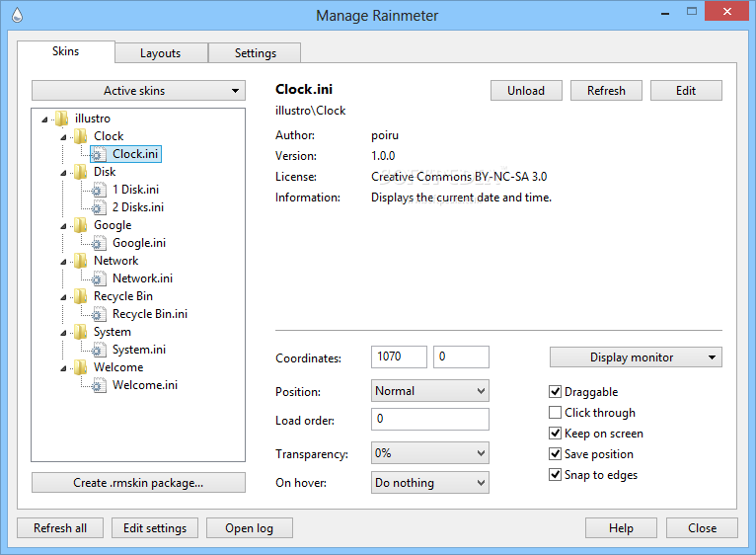Click the Load order input field
Viewport: 756px width, 555px height.
click(x=430, y=419)
